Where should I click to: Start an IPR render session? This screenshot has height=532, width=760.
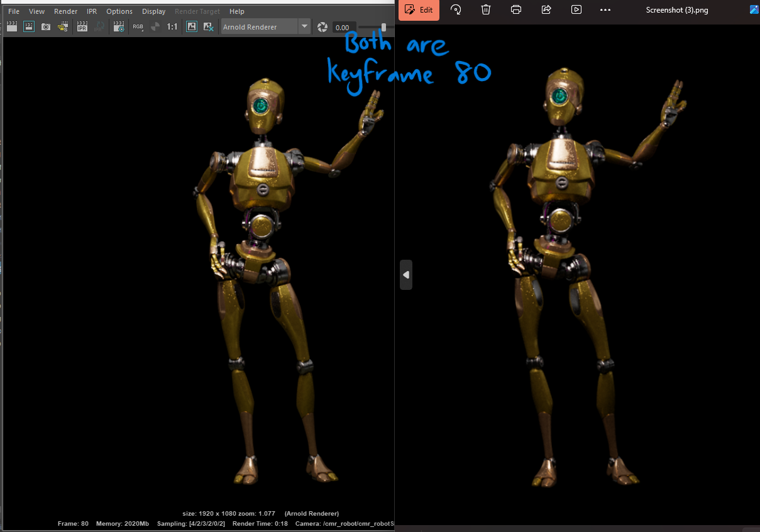(82, 26)
